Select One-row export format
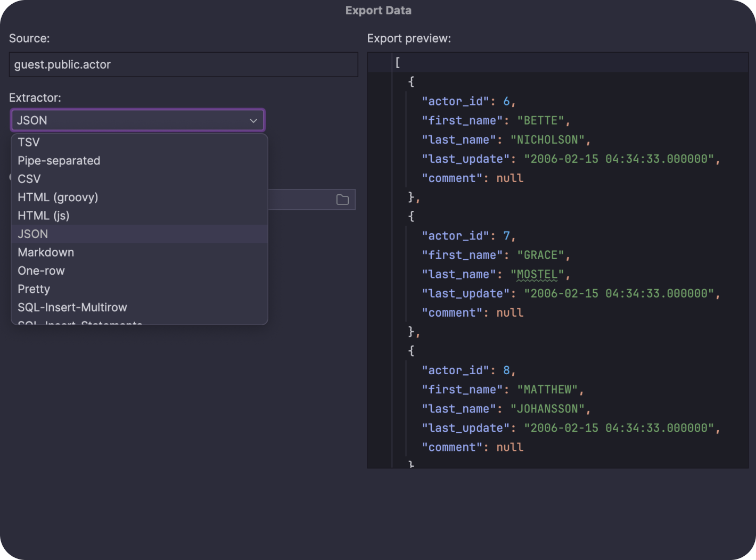 pyautogui.click(x=41, y=270)
